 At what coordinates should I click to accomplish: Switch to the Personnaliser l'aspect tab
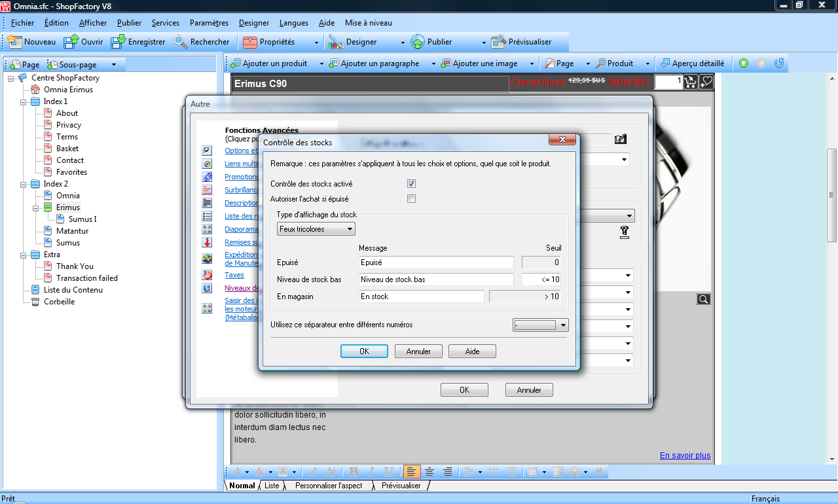tap(328, 486)
